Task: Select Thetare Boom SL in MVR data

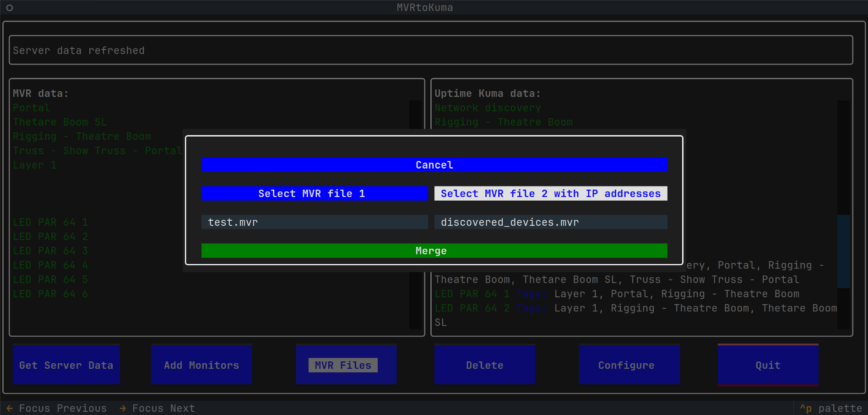Action: (x=60, y=122)
